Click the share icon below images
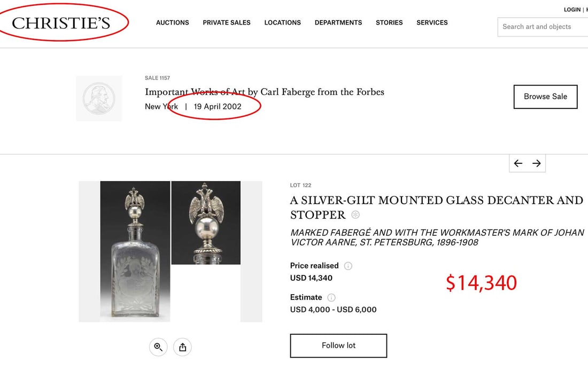Screen dimensions: 588x370 coord(182,347)
